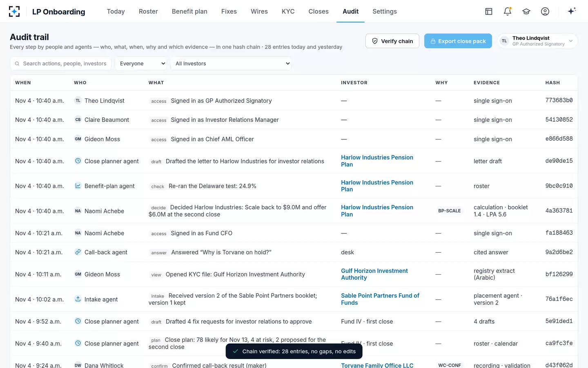
Task: Click the "registry extract (Arabic)" evidence cell
Action: (x=494, y=274)
